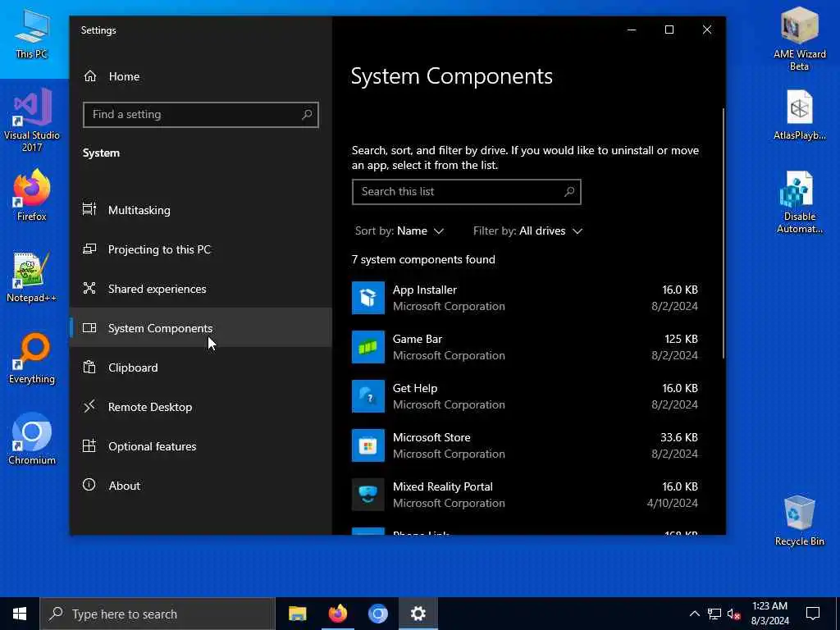Click the network tray icon
Viewport: 840px width, 630px height.
click(714, 614)
